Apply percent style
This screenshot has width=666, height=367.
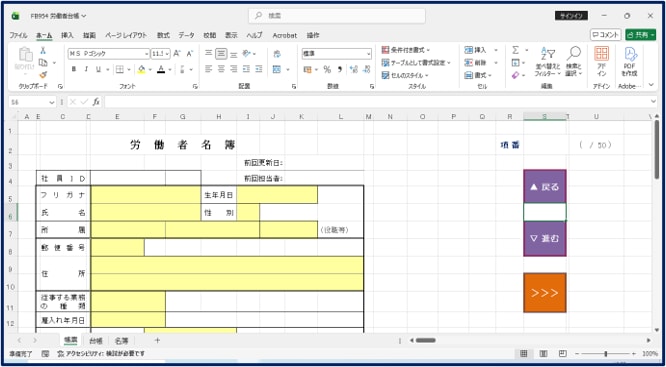[327, 69]
